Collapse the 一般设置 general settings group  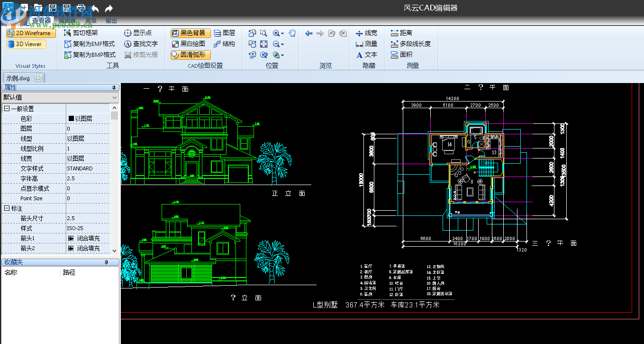pos(7,109)
